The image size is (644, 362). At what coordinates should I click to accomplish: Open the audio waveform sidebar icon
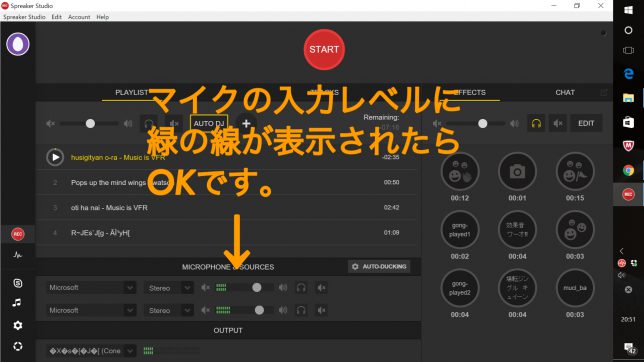pyautogui.click(x=18, y=255)
